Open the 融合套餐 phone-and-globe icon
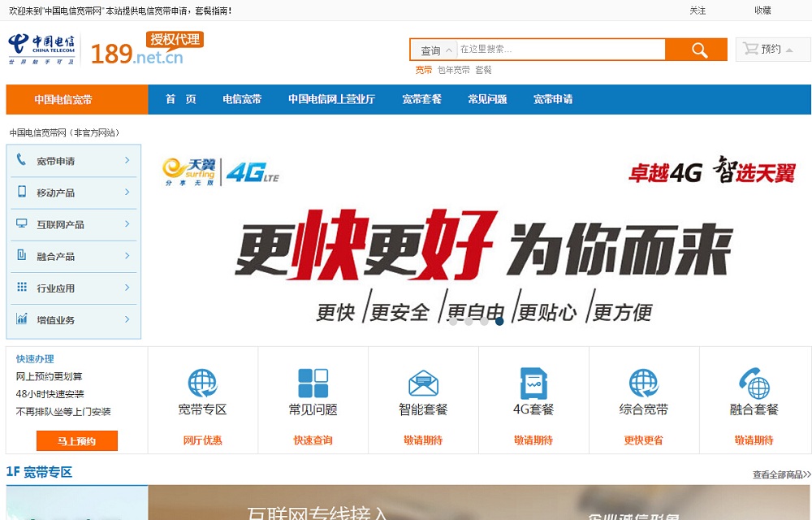This screenshot has width=812, height=520. 754,383
